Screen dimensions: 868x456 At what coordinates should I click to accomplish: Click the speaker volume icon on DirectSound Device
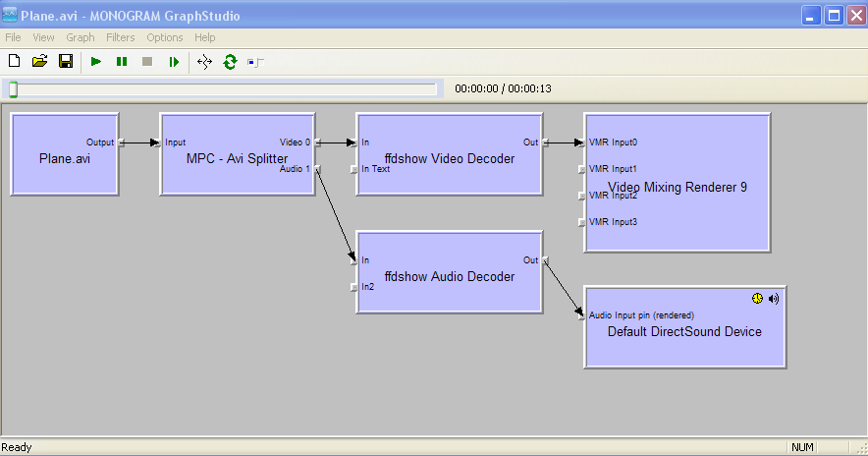(x=774, y=299)
